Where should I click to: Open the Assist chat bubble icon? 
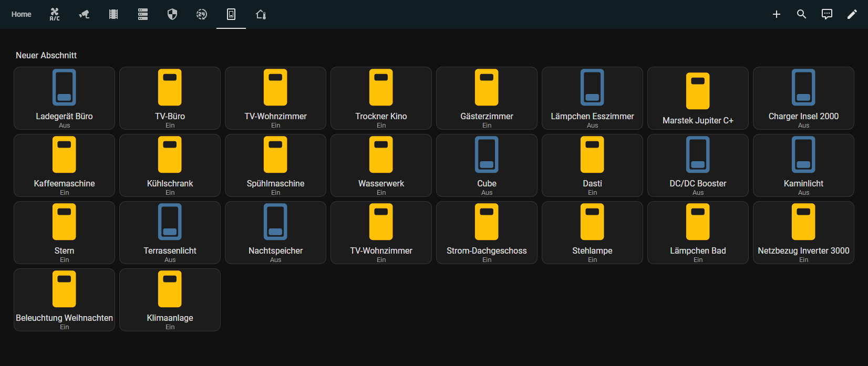(x=827, y=14)
